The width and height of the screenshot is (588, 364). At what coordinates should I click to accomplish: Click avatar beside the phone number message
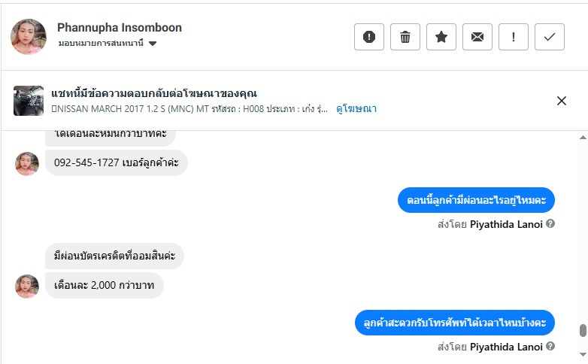coord(27,163)
